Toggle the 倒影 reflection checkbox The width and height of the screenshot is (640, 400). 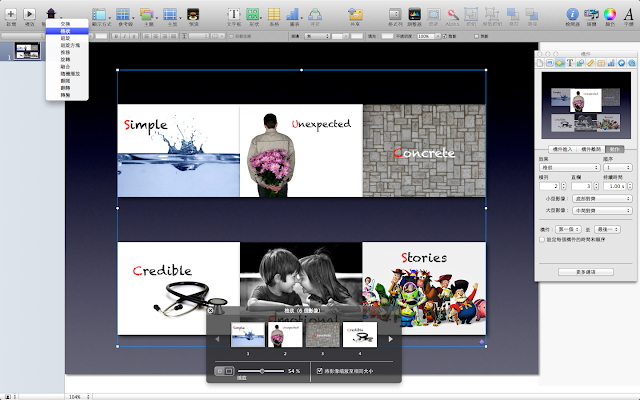click(476, 36)
